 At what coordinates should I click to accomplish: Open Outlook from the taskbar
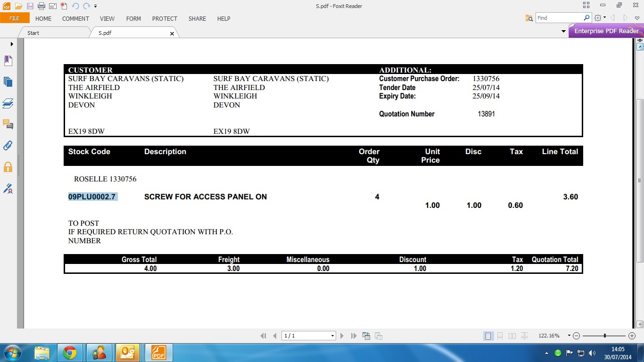pos(128,353)
